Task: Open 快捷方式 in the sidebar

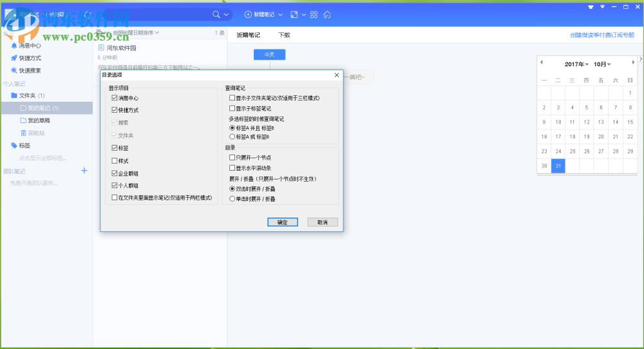Action: [26, 58]
